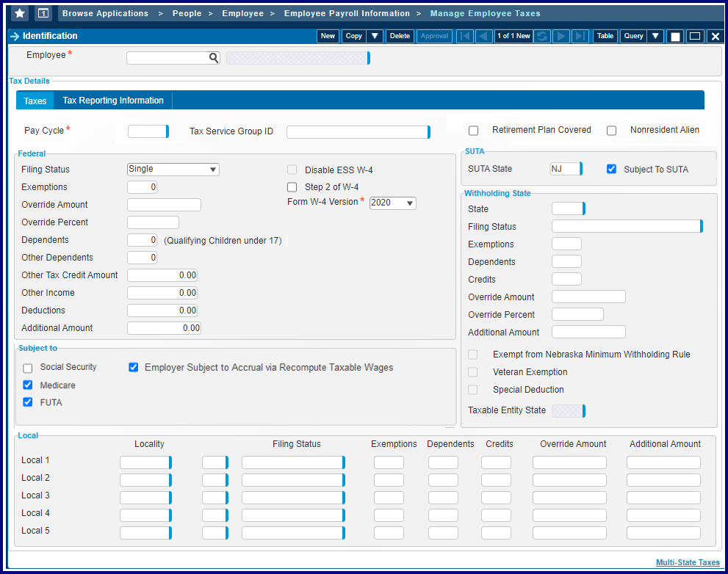The height and width of the screenshot is (574, 728).
Task: Uncheck the Subject To SUTA checkbox
Action: [611, 170]
